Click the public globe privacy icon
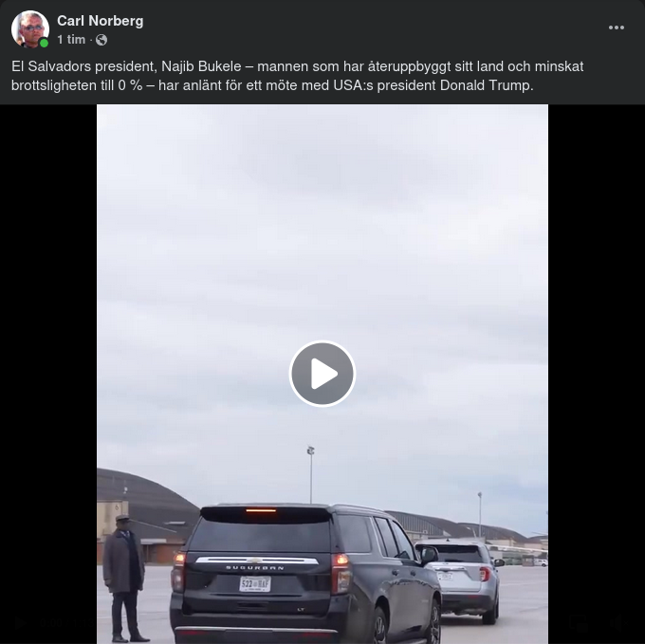This screenshot has width=645, height=644. click(101, 40)
